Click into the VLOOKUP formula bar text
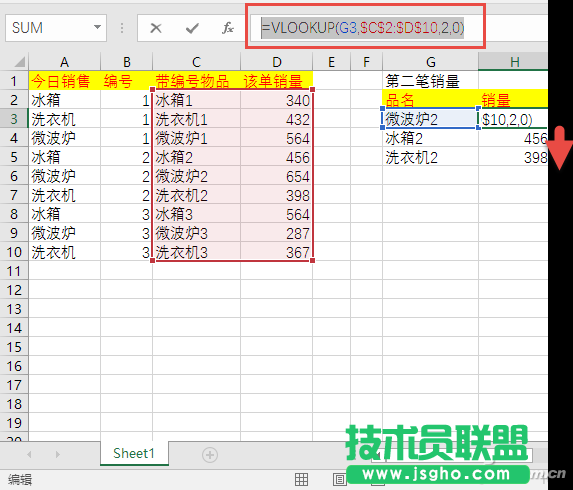This screenshot has height=490, width=573. click(363, 28)
